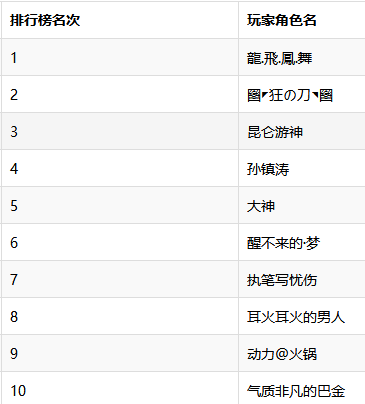Image resolution: width=365 pixels, height=404 pixels.
Task: Select player 动力@火锅
Action: 282,354
